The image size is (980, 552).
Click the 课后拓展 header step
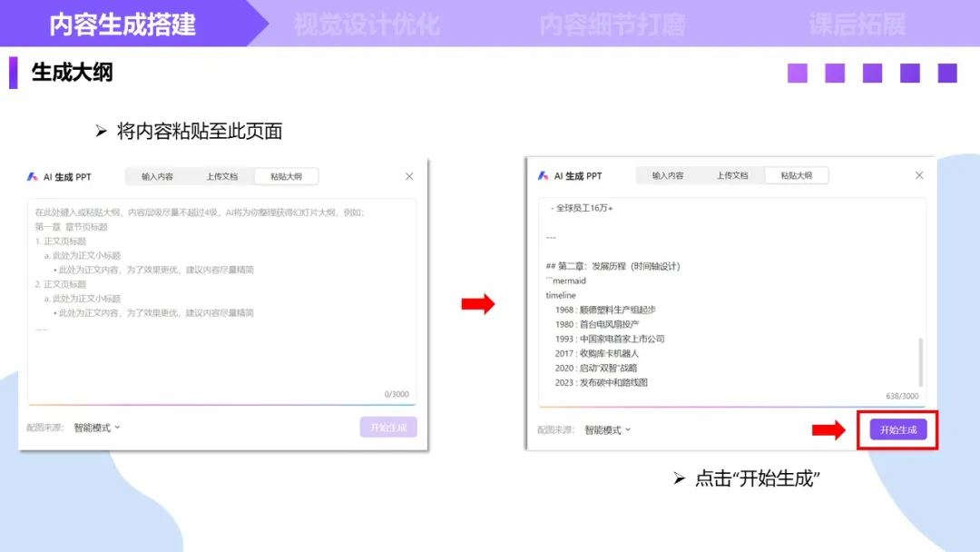click(x=857, y=25)
